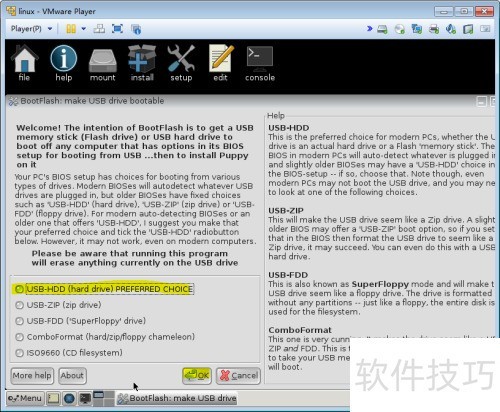
Task: Enter VMware full screen mode icon
Action: (x=117, y=29)
